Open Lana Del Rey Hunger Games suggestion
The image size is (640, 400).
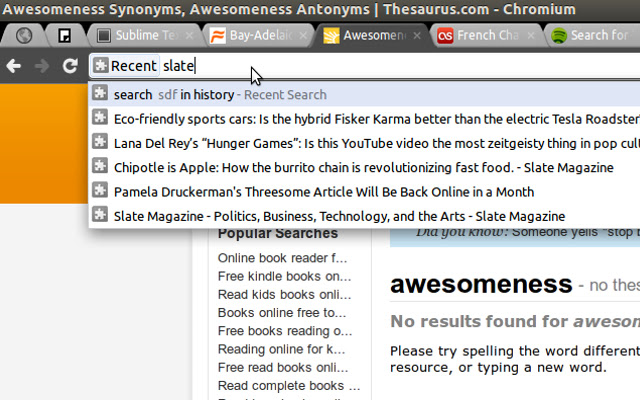[364, 143]
